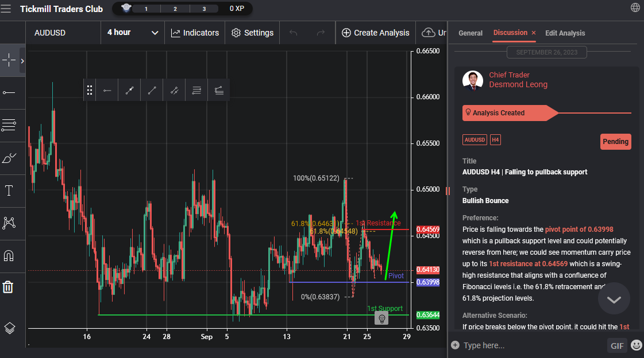Click the 1st Resistance label on chart
Viewport: 644px width, 358px height.
pyautogui.click(x=378, y=223)
